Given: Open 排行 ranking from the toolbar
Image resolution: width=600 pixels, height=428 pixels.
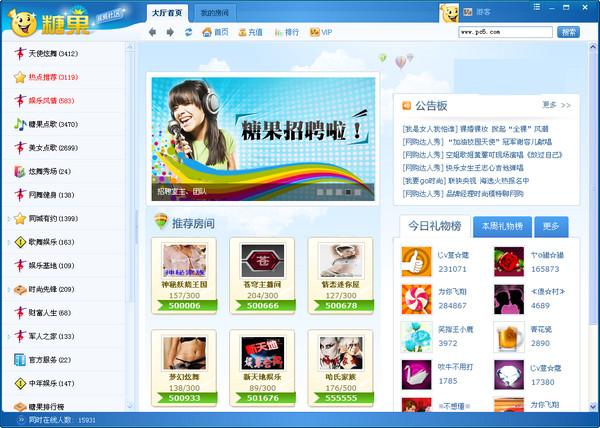Looking at the screenshot, I should point(287,32).
